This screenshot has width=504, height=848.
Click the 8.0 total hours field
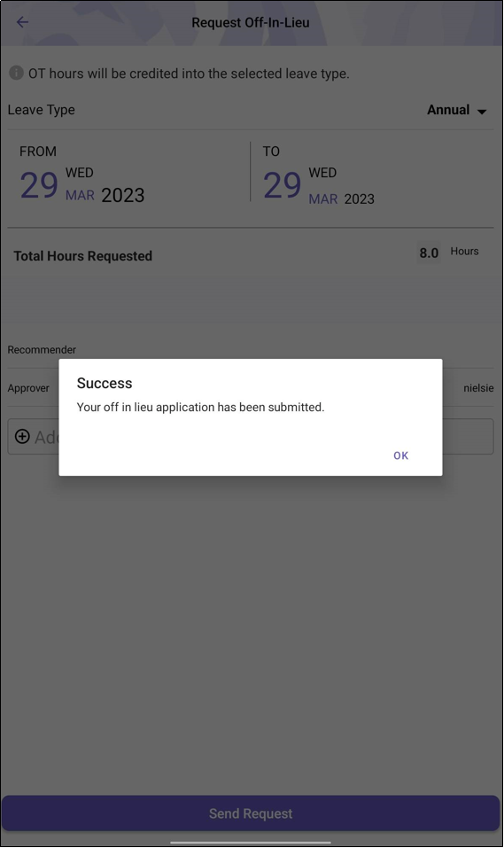coord(429,253)
